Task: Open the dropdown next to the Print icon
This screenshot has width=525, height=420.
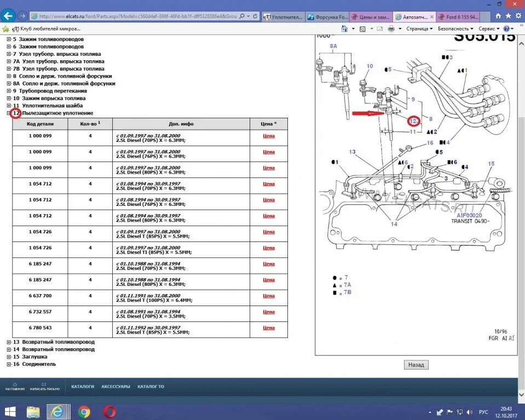Action: [400, 29]
